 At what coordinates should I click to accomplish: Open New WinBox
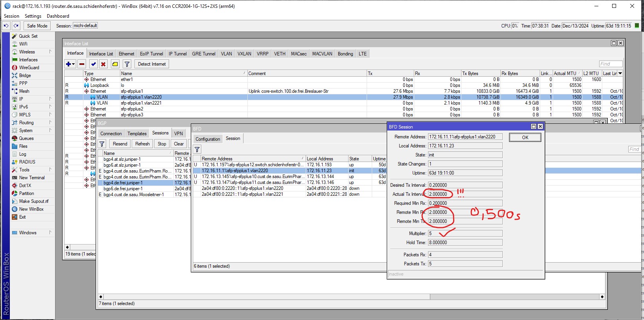[x=31, y=209]
